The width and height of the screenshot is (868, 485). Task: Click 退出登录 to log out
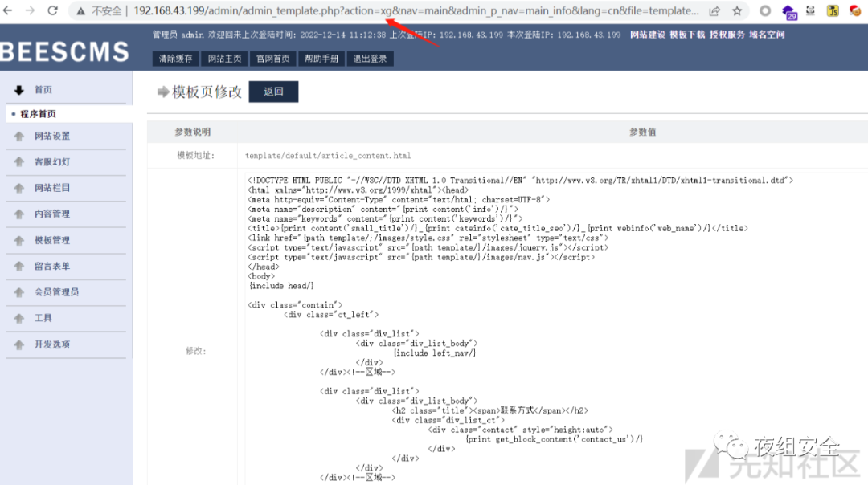coord(370,59)
